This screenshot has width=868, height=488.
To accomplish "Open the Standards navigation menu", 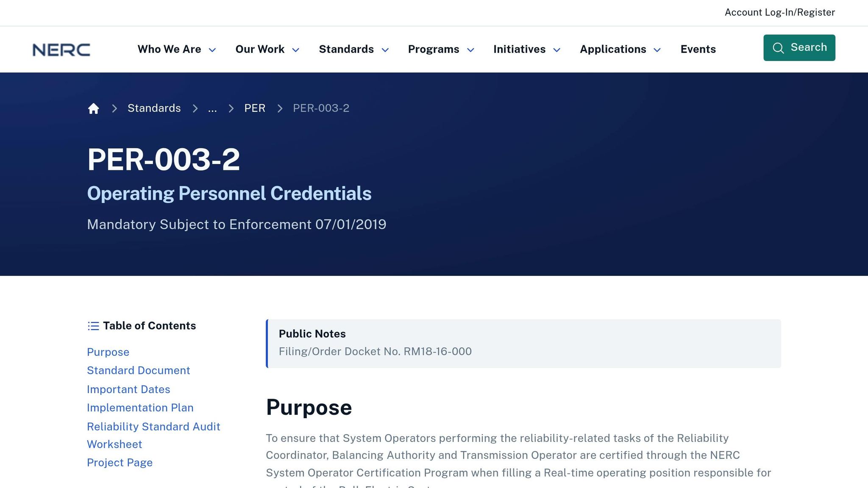I will [x=354, y=49].
